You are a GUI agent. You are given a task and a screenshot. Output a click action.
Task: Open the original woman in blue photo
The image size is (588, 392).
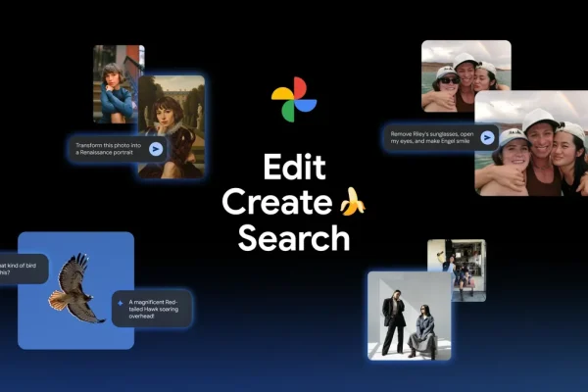(x=115, y=83)
